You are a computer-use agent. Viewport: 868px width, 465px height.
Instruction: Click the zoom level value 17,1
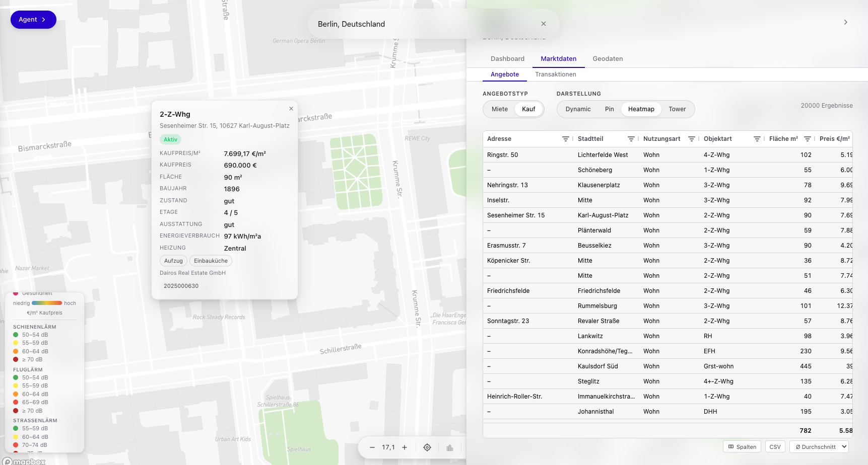point(388,447)
